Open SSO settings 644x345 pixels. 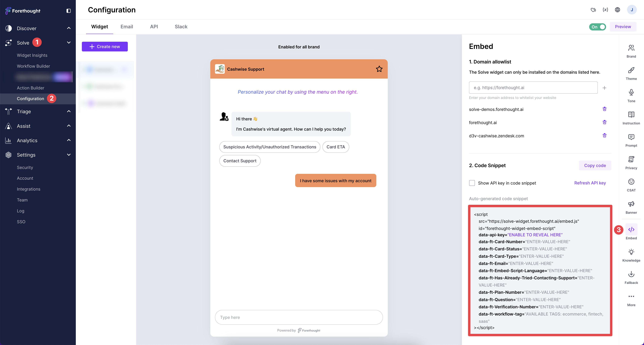pyautogui.click(x=21, y=222)
